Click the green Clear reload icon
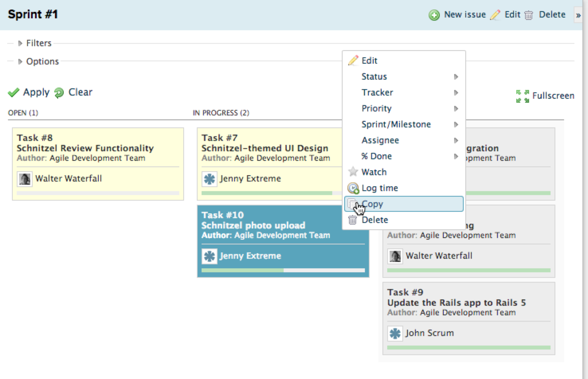Screen dimensions: 588x379 tap(59, 92)
